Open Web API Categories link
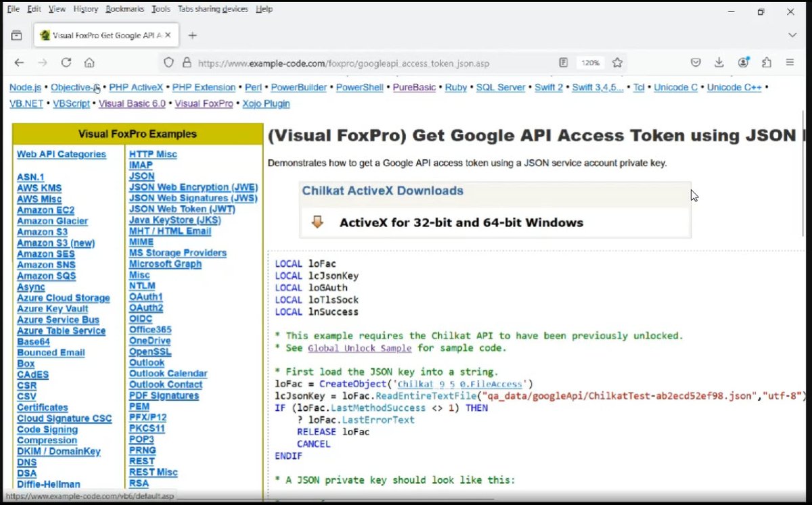 click(x=62, y=154)
